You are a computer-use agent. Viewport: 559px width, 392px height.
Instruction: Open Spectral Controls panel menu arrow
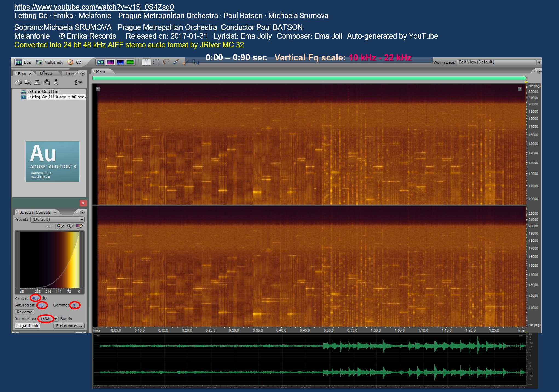tap(82, 212)
